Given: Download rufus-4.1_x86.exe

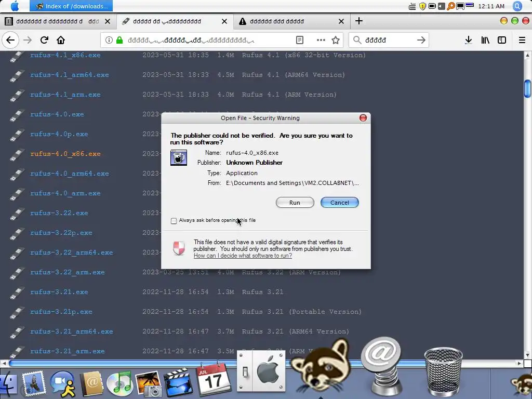Looking at the screenshot, I should [x=65, y=55].
